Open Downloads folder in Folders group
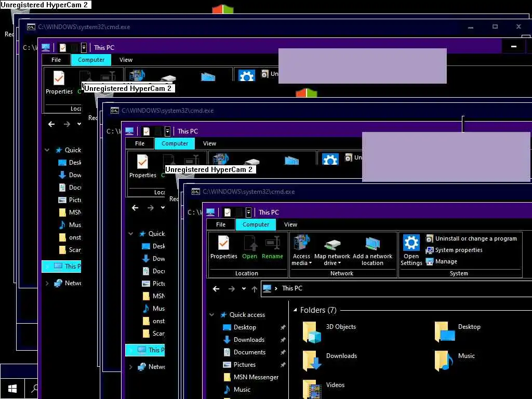Screen dimensions: 532x399 [x=330, y=361]
